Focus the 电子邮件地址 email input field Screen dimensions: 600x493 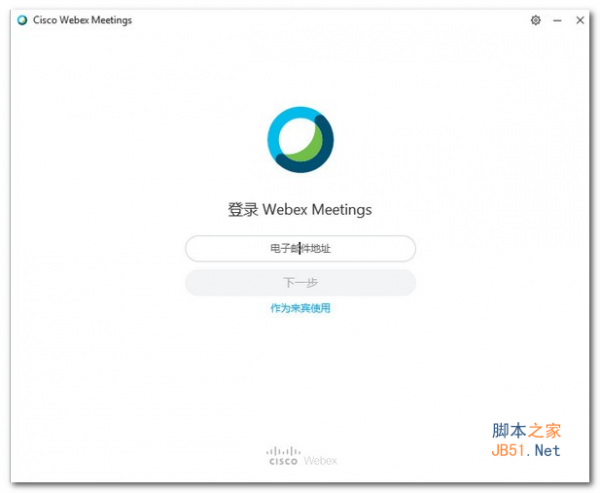click(x=300, y=248)
